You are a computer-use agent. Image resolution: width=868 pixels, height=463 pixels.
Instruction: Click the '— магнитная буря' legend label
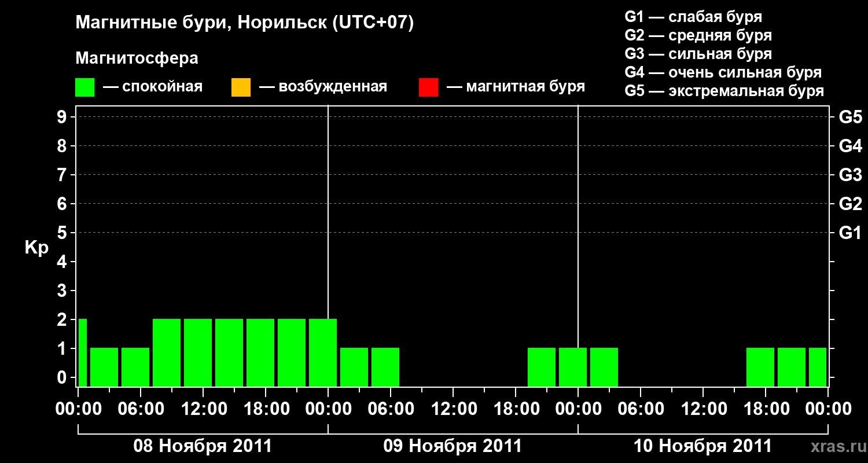click(516, 87)
